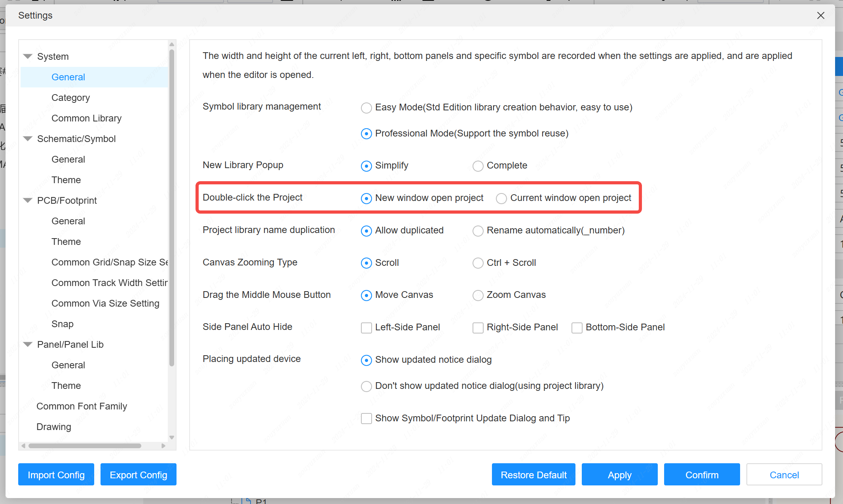The height and width of the screenshot is (504, 843).
Task: Open Common Font Family settings
Action: coord(82,406)
